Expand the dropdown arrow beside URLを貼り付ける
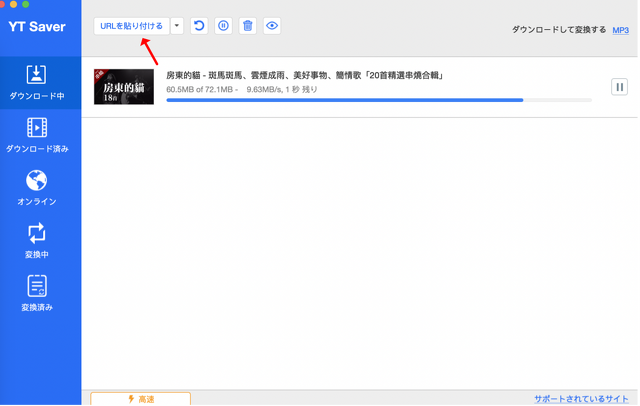This screenshot has height=406, width=640. [177, 26]
